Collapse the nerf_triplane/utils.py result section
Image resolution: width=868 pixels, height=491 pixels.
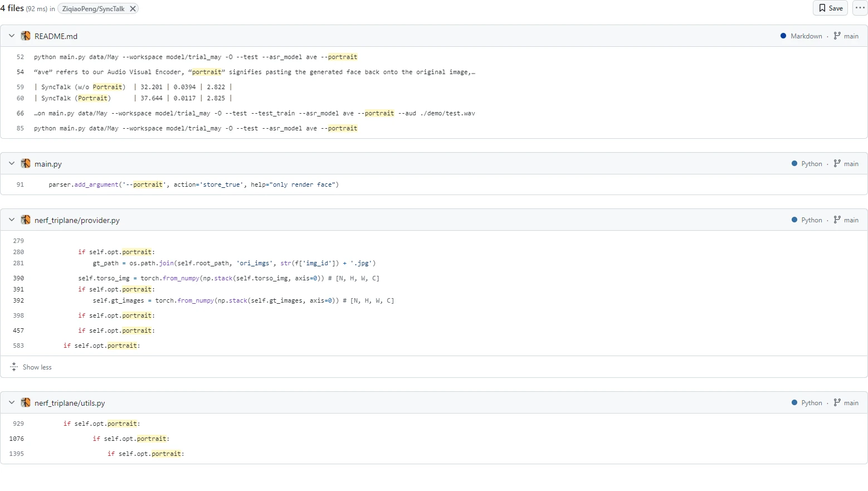click(x=12, y=403)
